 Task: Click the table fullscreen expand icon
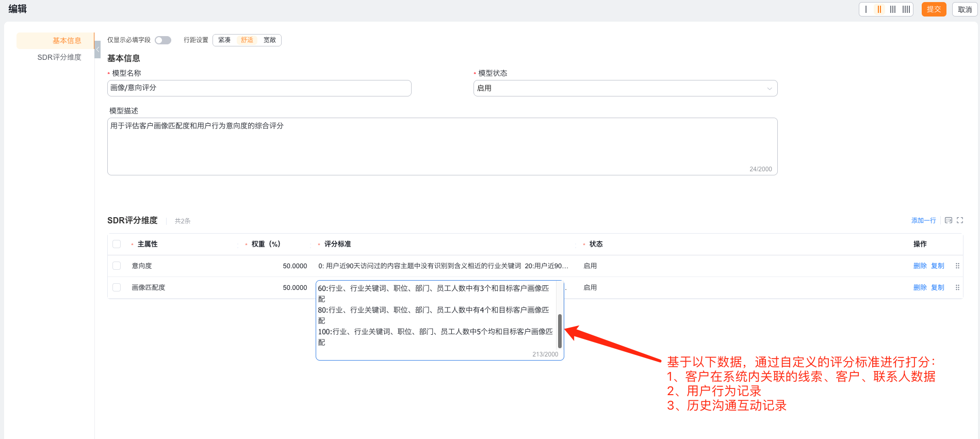coord(960,220)
